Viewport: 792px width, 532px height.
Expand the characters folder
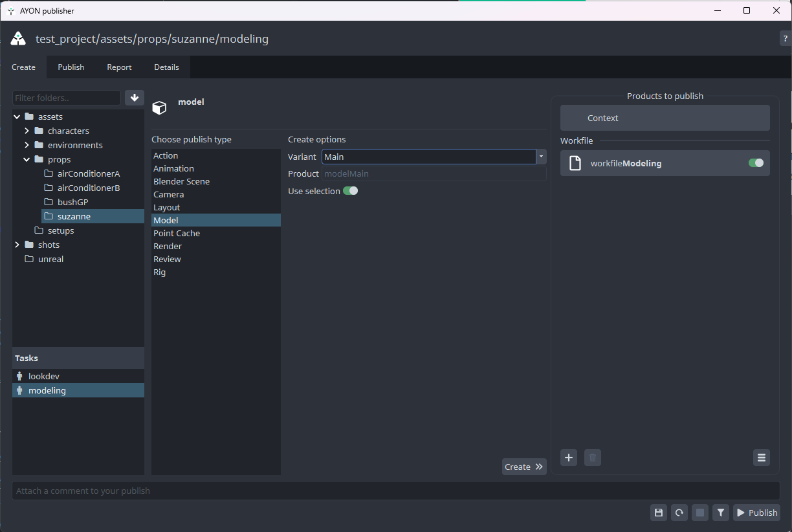pos(27,131)
